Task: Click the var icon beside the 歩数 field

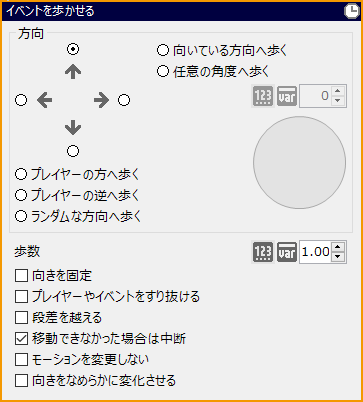Action: click(287, 252)
